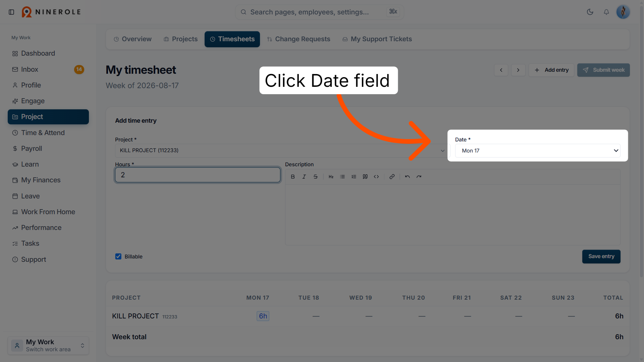Go to next week arrow
The image size is (644, 362).
(x=518, y=70)
